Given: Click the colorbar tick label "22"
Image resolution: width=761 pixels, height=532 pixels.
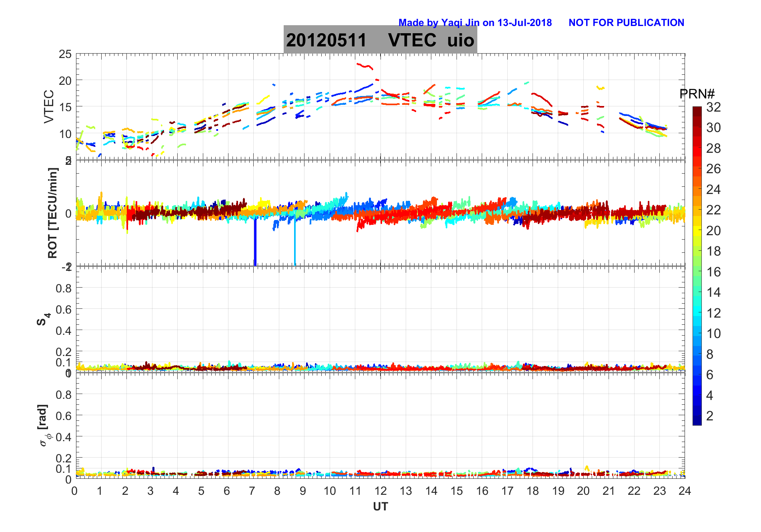Looking at the screenshot, I should pos(713,210).
